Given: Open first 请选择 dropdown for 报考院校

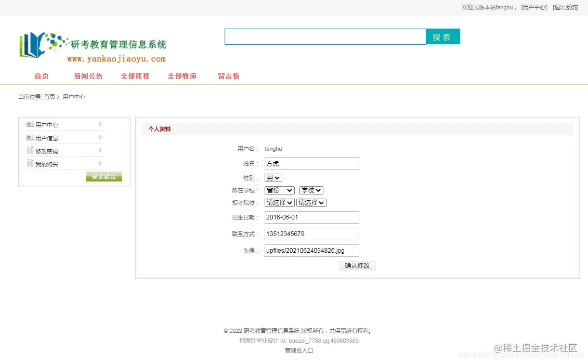Looking at the screenshot, I should point(279,203).
